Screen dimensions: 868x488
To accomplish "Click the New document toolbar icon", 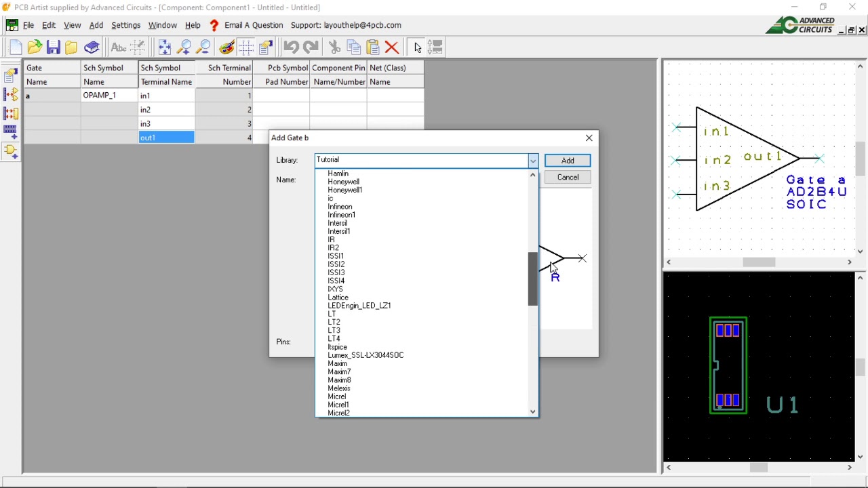I will [15, 47].
